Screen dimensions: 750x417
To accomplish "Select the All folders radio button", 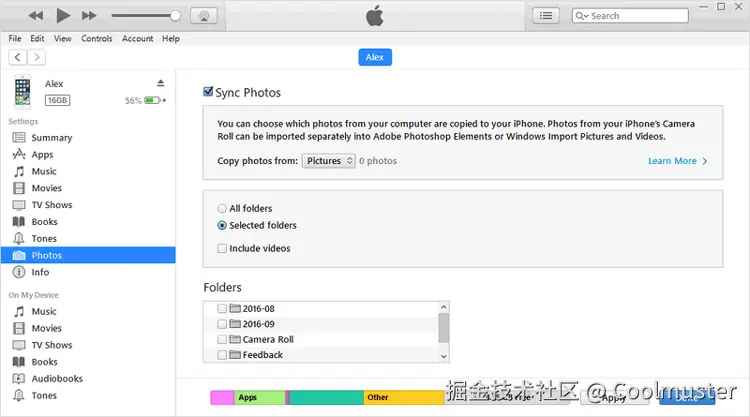I will (x=222, y=208).
